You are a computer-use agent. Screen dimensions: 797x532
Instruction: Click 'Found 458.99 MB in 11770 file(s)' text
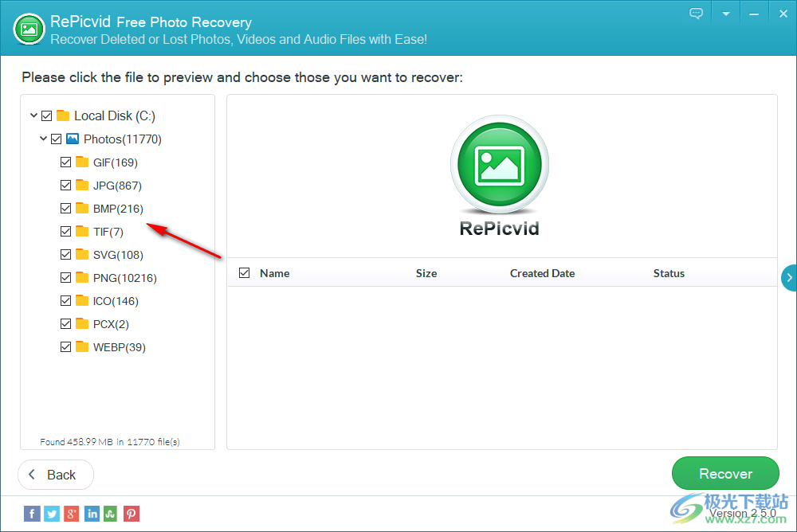point(110,442)
